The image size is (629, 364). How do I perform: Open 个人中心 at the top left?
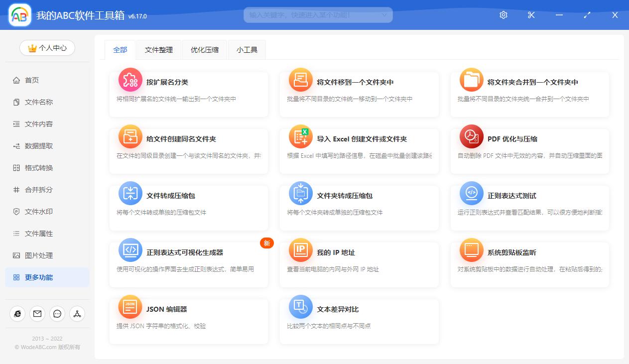[x=47, y=48]
